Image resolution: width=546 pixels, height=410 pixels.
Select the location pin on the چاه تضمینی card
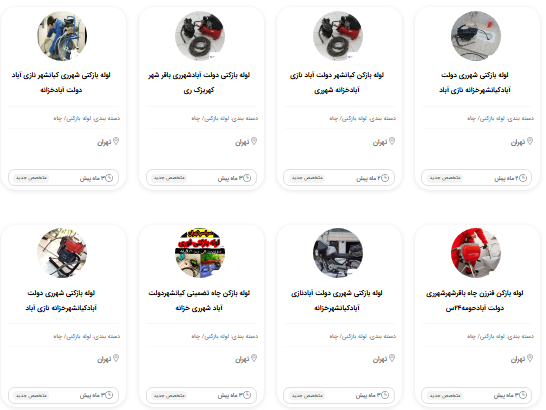[x=254, y=358]
